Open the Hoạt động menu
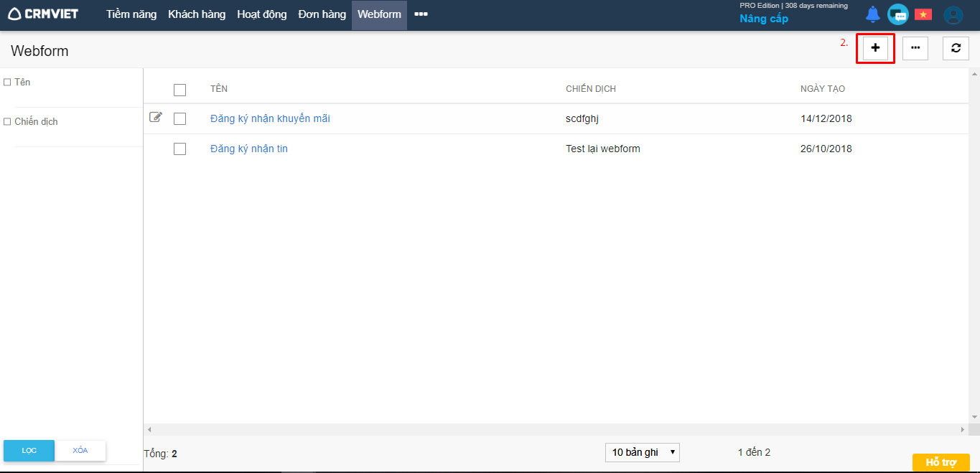This screenshot has width=980, height=473. pyautogui.click(x=262, y=14)
